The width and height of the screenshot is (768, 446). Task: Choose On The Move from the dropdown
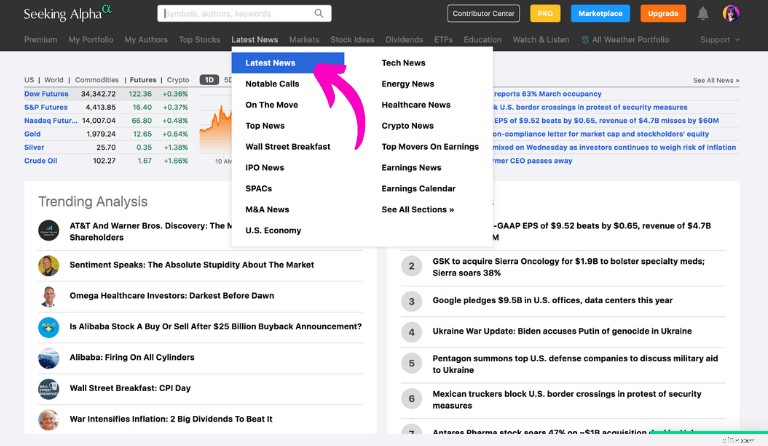[x=272, y=105]
